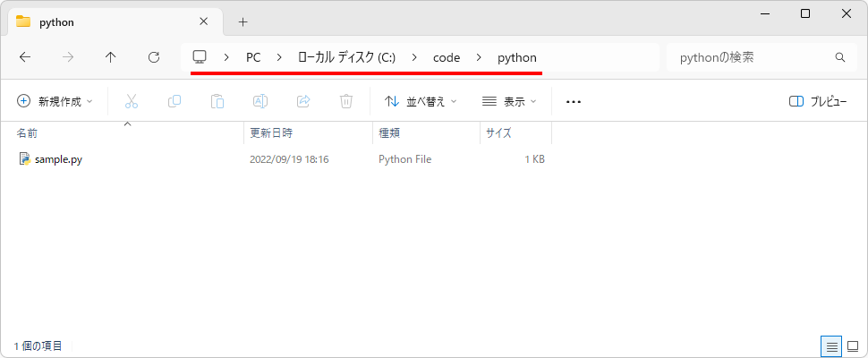Click the Cut scissors icon

tap(132, 101)
